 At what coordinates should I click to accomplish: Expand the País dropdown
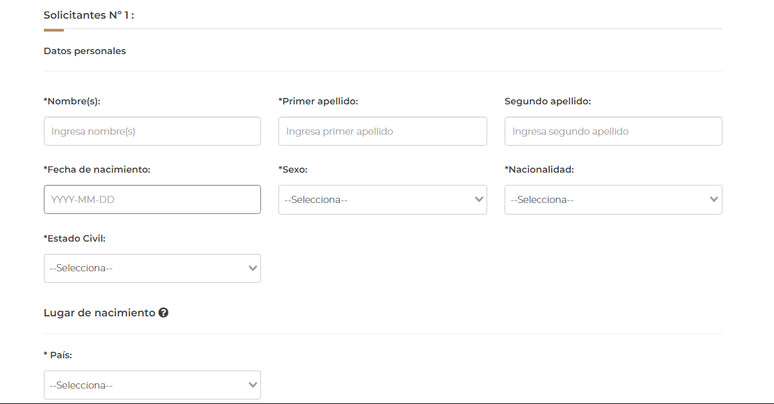pos(152,385)
